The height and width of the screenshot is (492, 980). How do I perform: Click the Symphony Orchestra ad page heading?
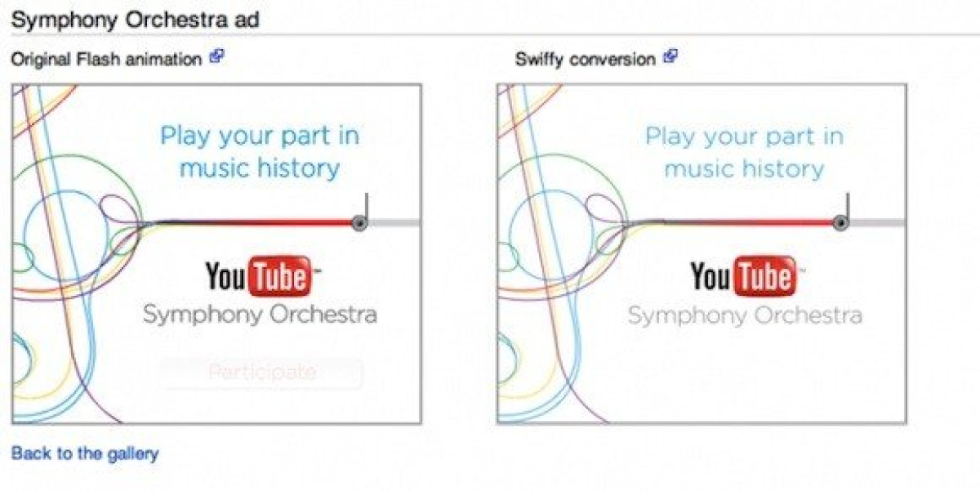coord(136,20)
